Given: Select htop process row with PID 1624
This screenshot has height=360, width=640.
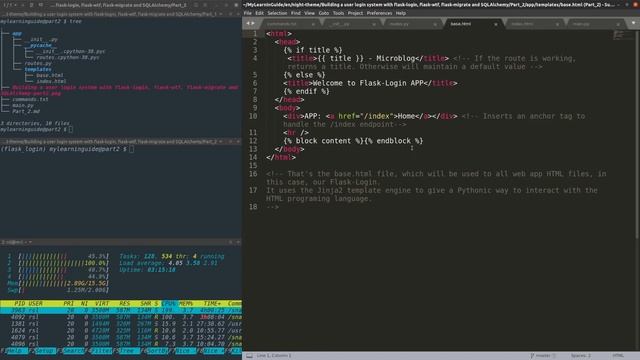Looking at the screenshot, I should [121, 331].
